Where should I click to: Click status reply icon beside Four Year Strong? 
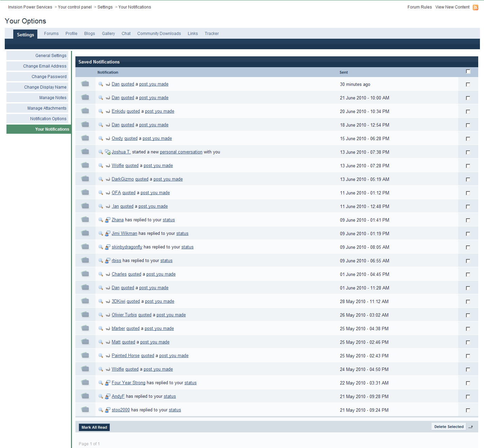tap(108, 383)
